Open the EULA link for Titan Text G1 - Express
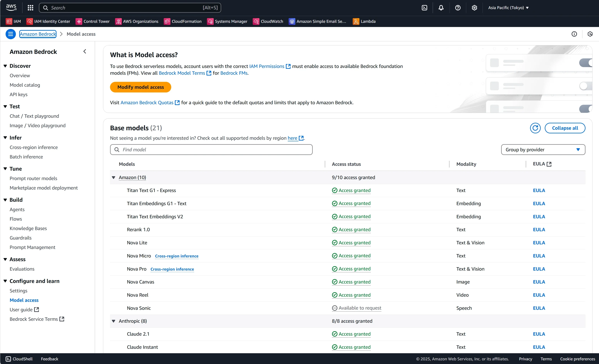599x364 pixels. point(539,190)
